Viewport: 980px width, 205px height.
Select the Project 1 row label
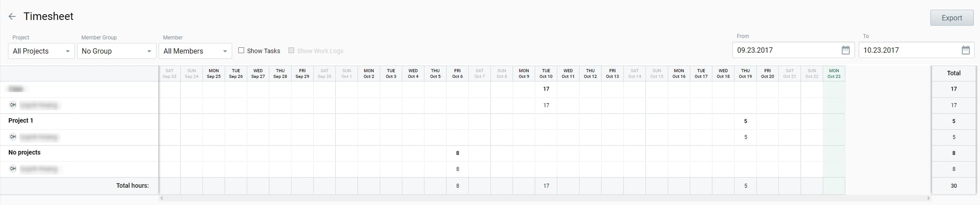click(x=21, y=120)
